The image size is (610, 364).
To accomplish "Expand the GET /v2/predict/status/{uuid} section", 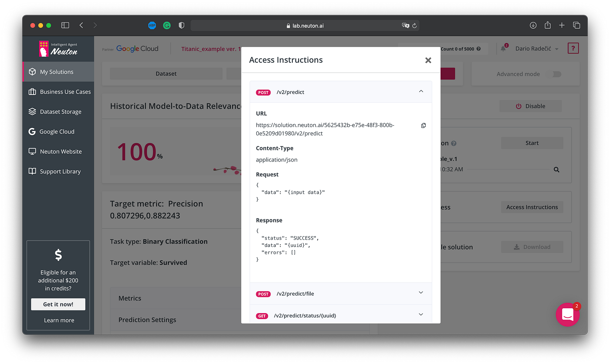I will click(420, 314).
